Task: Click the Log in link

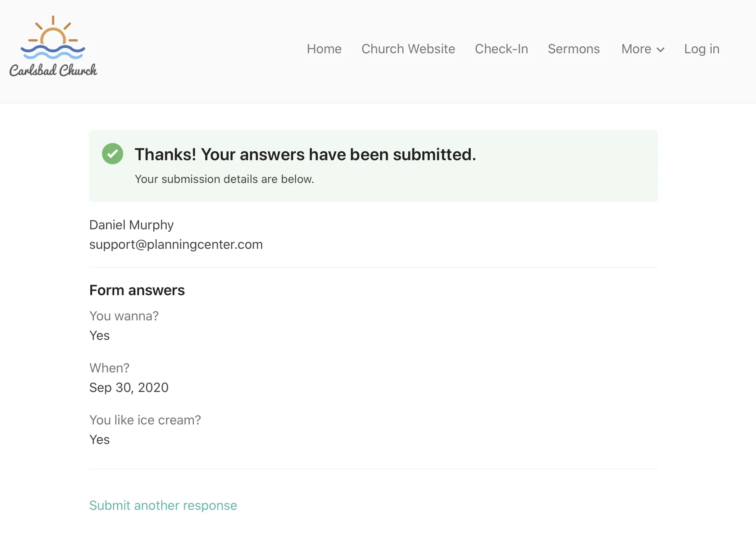Action: pyautogui.click(x=702, y=49)
